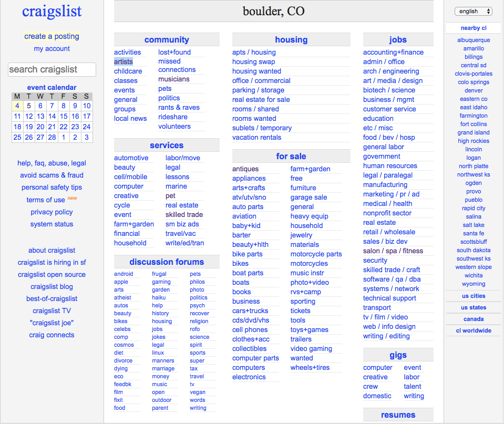504x424 pixels.
Task: Open the resumes section header
Action: [398, 415]
